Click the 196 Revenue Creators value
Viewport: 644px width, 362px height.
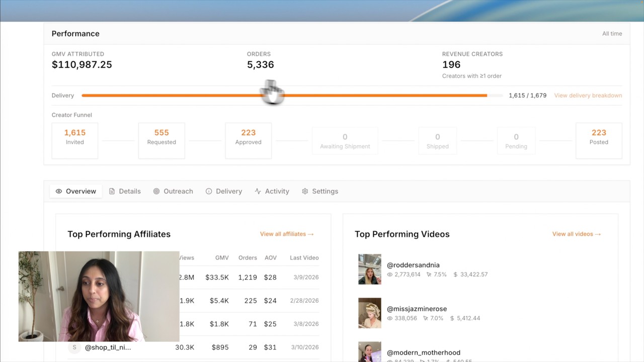click(451, 64)
